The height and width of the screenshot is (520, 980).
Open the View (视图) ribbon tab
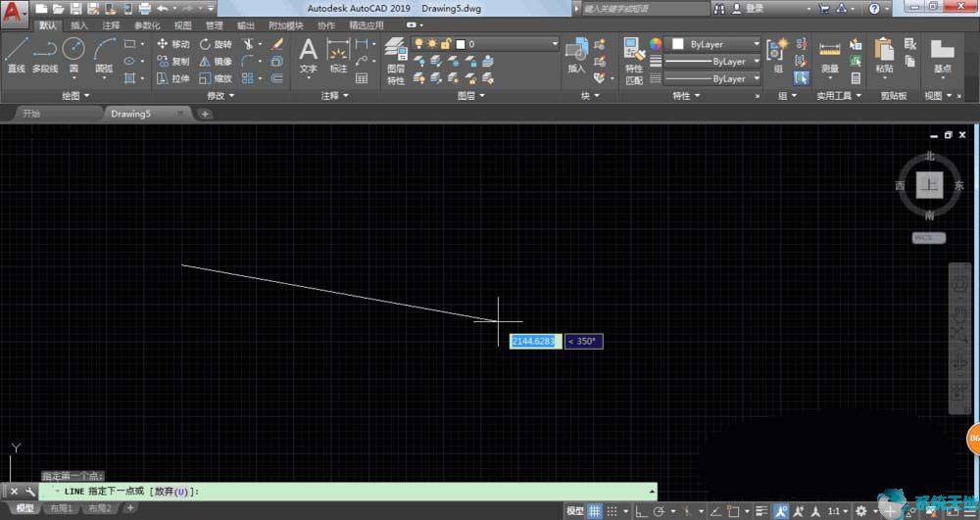[x=182, y=25]
